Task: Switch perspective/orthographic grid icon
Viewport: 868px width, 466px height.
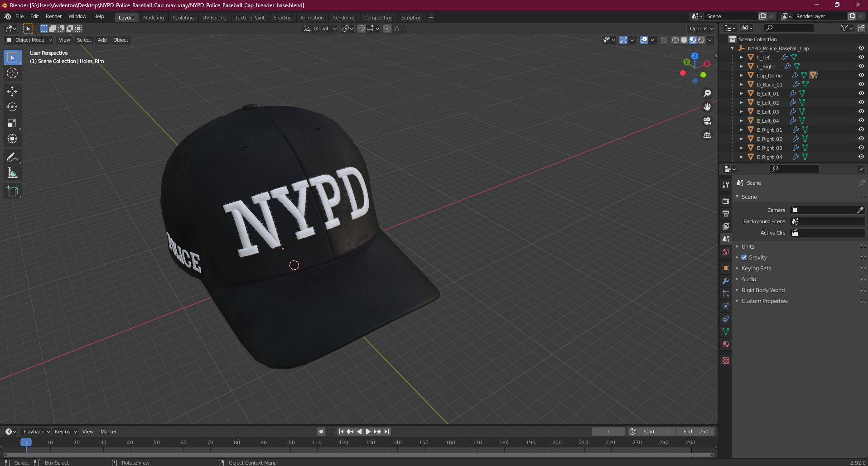Action: 707,135
